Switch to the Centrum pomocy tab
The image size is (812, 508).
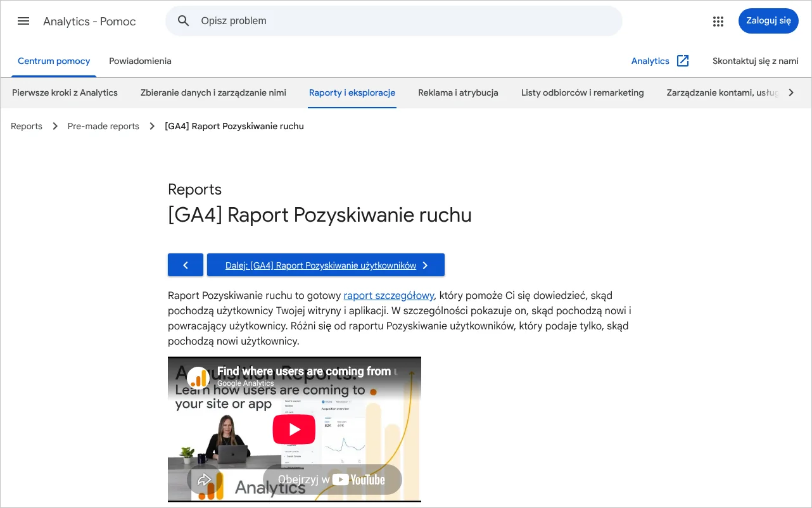click(54, 61)
